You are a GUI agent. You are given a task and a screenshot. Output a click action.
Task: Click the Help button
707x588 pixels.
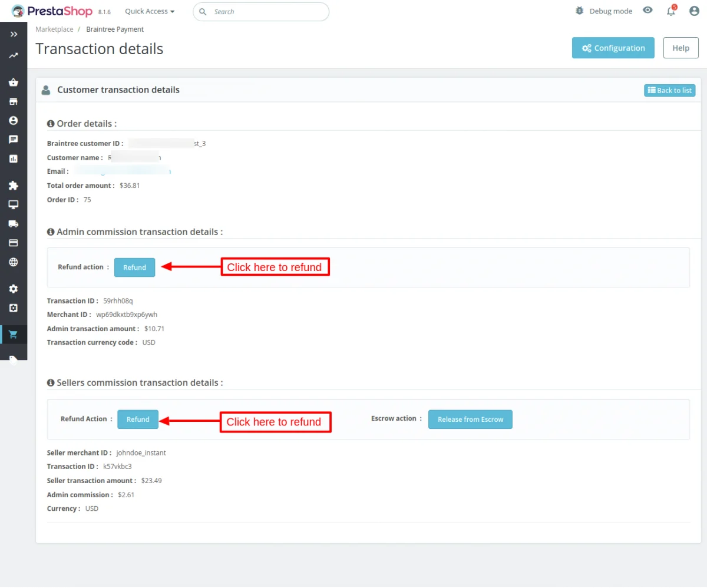click(x=680, y=48)
